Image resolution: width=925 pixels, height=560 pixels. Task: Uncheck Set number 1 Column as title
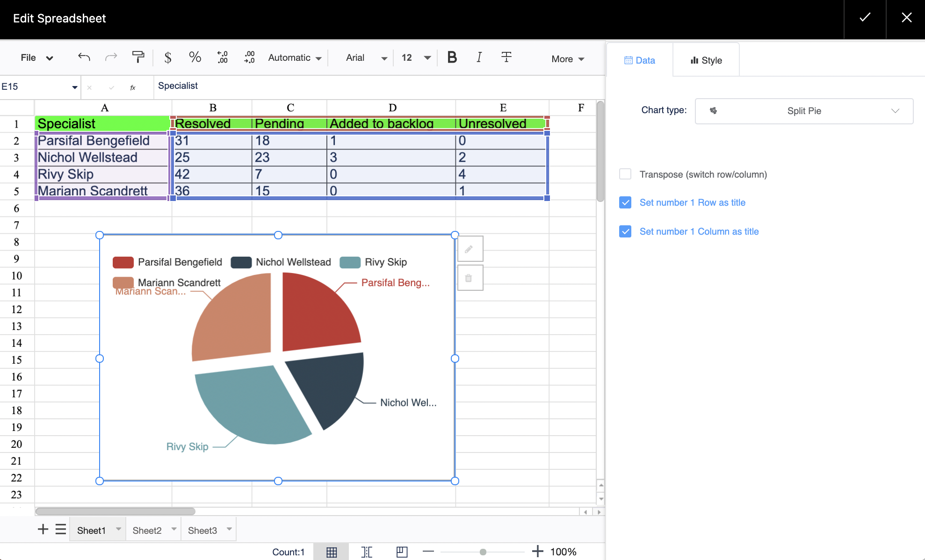click(625, 231)
